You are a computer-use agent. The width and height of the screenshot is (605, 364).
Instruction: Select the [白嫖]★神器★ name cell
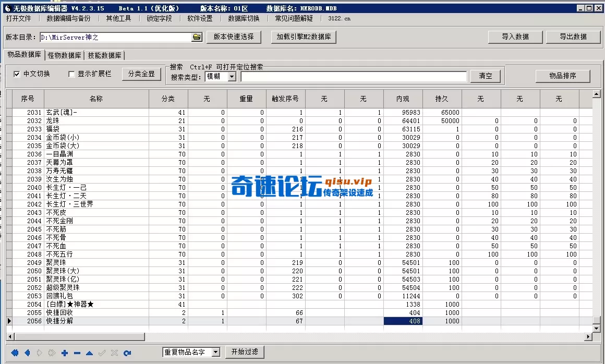point(96,304)
